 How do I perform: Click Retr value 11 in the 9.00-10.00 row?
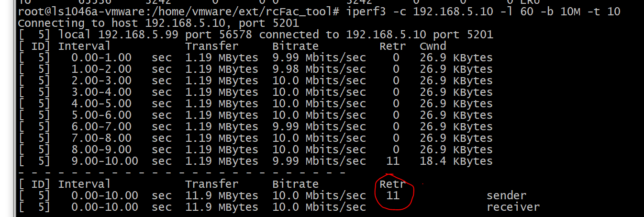coord(392,161)
